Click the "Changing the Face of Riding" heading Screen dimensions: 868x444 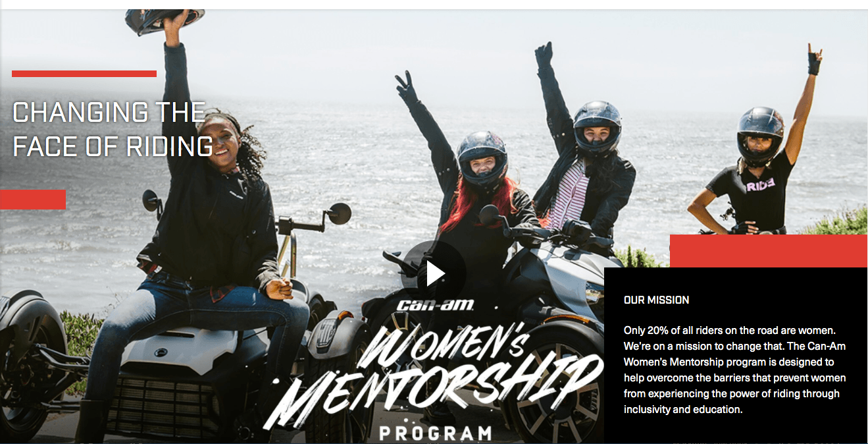113,129
